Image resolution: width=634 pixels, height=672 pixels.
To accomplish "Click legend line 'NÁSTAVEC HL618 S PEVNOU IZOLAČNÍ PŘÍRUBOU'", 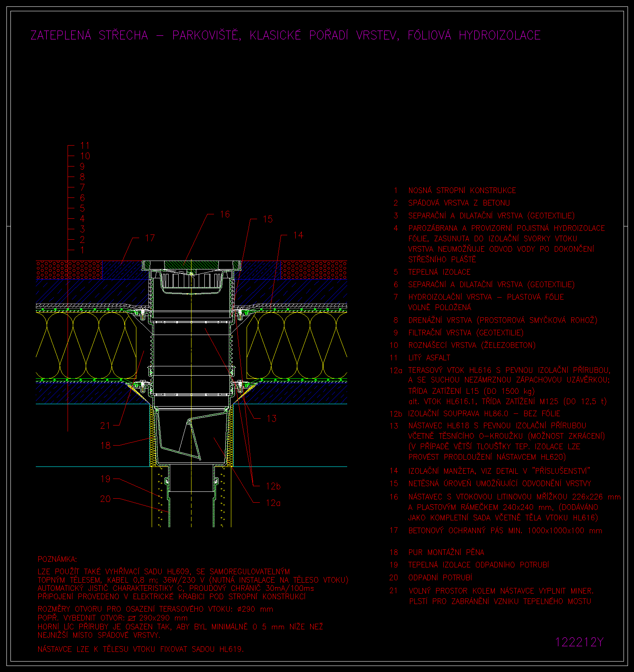I will pos(497,425).
